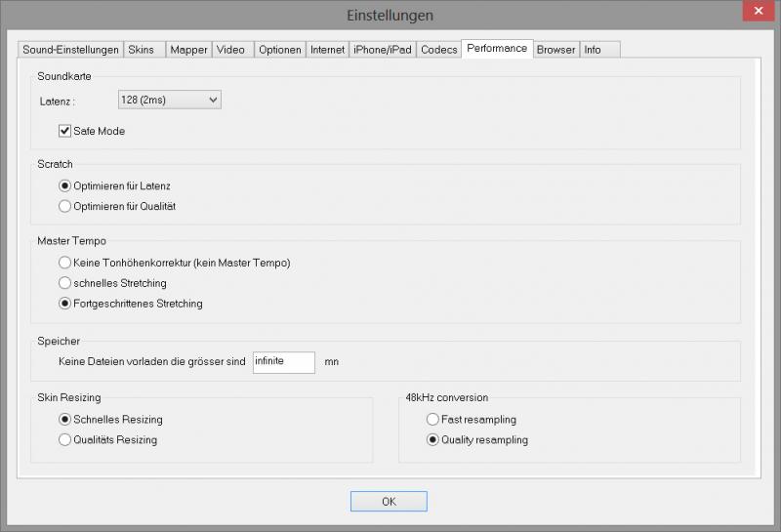The image size is (781, 532).
Task: Switch to the Sound-Einstellungen tab
Action: point(70,50)
